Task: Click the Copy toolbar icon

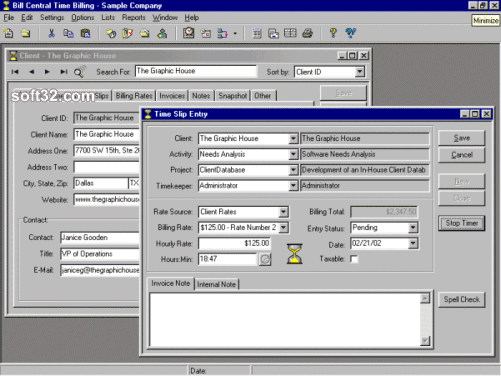Action: [x=68, y=33]
